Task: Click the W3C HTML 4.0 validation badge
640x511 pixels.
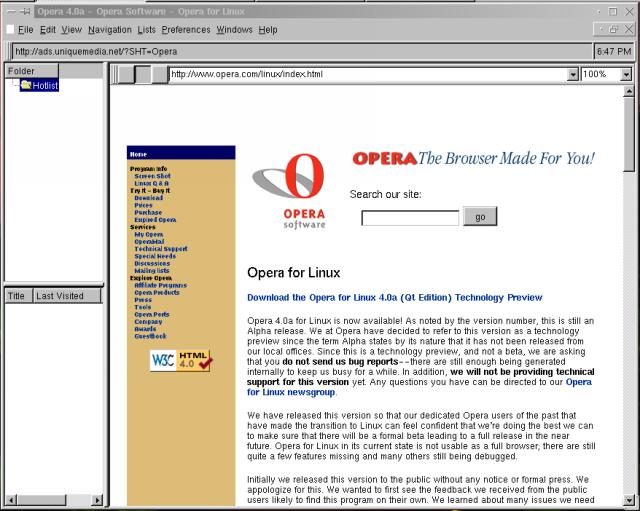Action: (x=181, y=361)
